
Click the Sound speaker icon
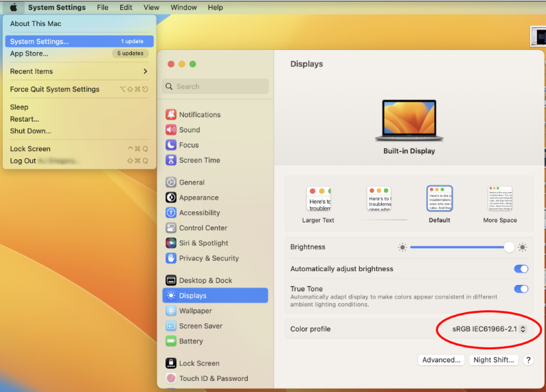pos(170,130)
